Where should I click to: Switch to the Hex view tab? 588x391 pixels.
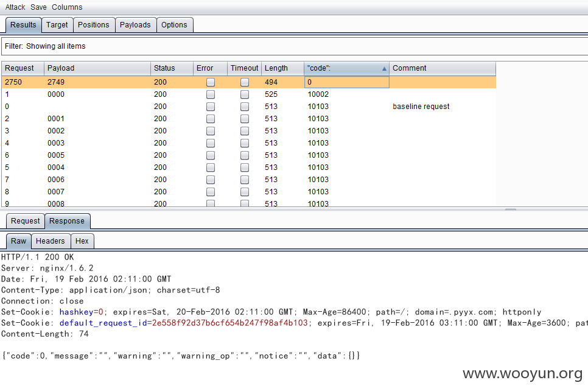(x=82, y=241)
